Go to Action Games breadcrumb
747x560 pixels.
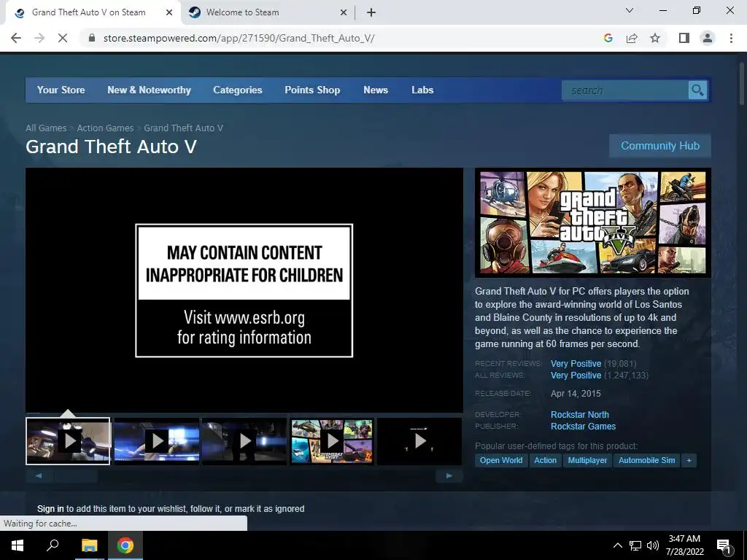pyautogui.click(x=105, y=128)
